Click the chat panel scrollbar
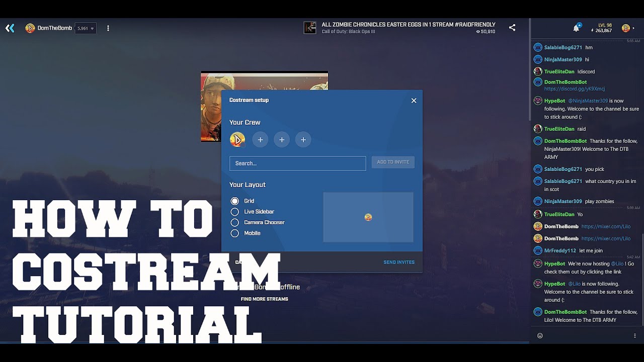This screenshot has width=644, height=362. tap(642, 280)
